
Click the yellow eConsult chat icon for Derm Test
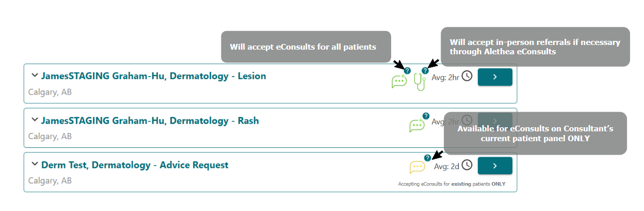click(x=417, y=167)
